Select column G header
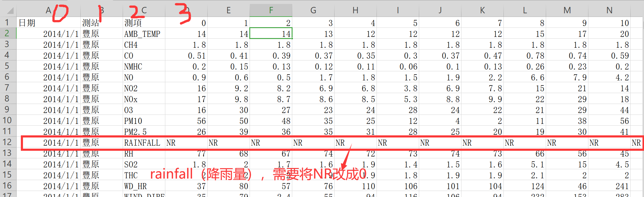Viewport: 644px width, 197px height. coord(313,10)
